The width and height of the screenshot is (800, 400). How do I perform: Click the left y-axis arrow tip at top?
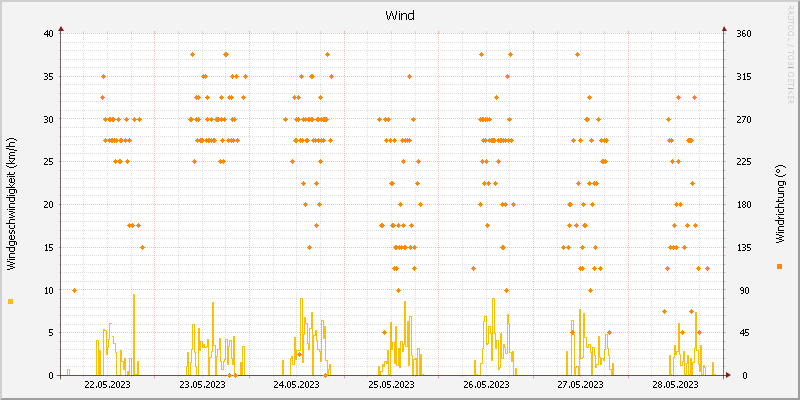[61, 29]
